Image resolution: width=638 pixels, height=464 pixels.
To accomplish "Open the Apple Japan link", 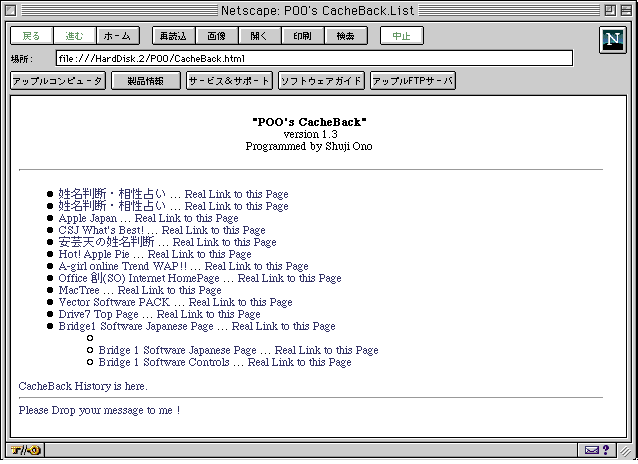I will (87, 218).
